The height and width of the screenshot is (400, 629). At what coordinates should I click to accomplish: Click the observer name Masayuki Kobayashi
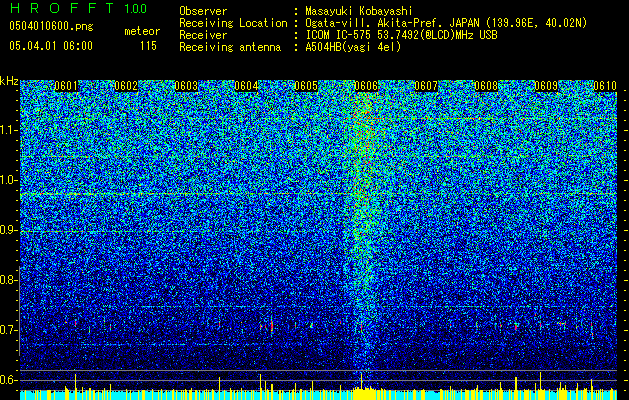[359, 11]
